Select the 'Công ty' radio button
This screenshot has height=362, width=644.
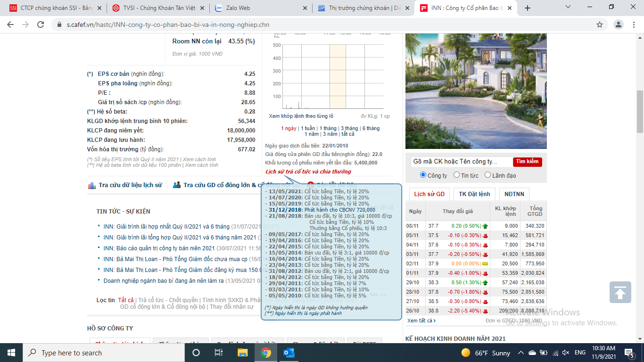click(423, 175)
